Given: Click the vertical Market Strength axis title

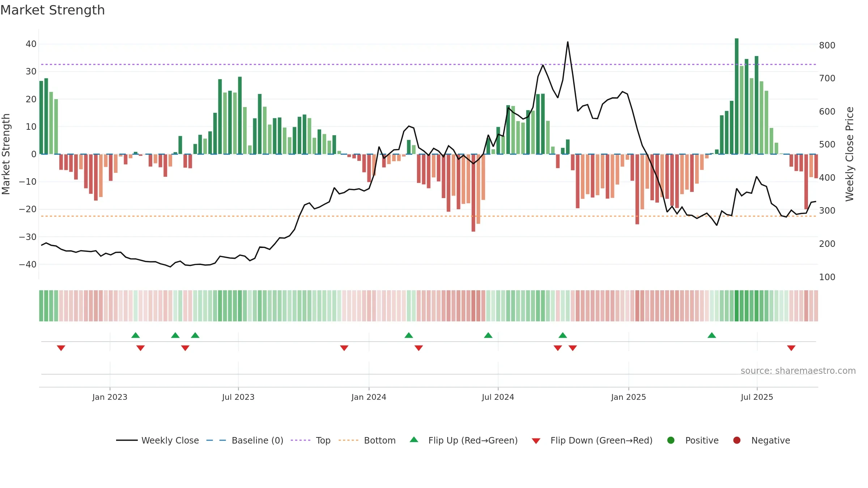Looking at the screenshot, I should coord(6,154).
